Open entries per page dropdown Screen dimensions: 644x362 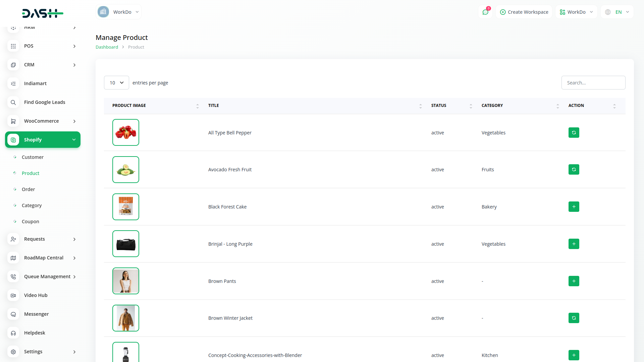pyautogui.click(x=116, y=83)
